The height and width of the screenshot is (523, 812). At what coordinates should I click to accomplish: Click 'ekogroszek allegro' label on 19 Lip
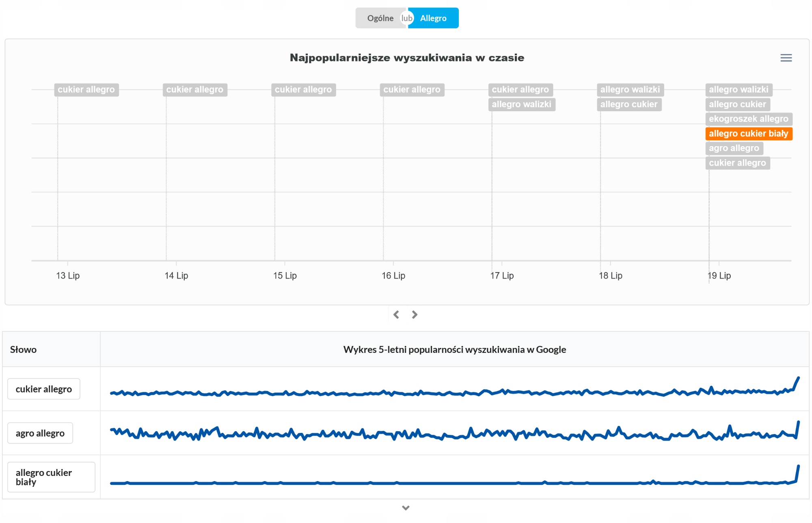pos(748,119)
